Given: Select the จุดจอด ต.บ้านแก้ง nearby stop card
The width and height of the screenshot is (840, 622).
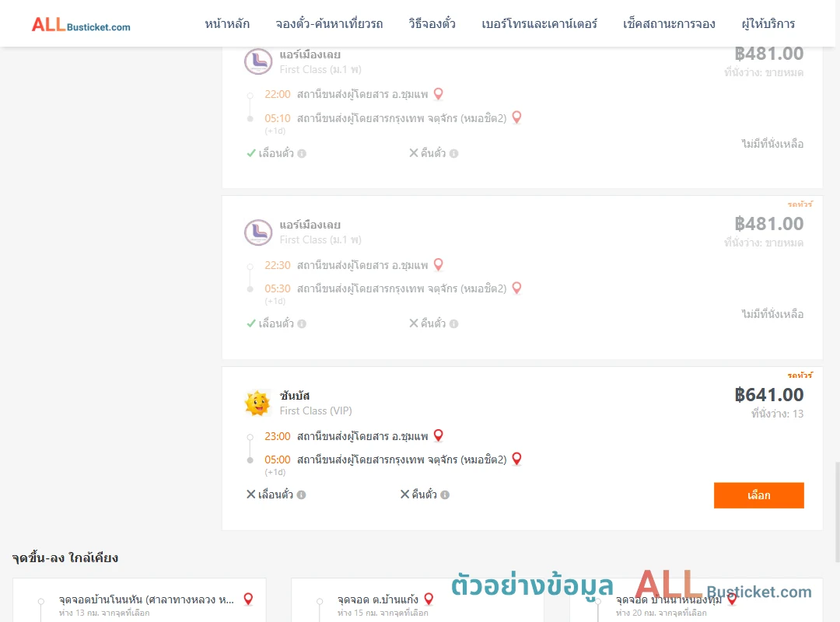Looking at the screenshot, I should (x=418, y=600).
